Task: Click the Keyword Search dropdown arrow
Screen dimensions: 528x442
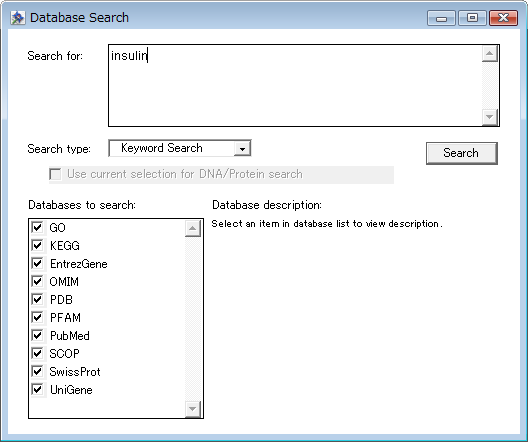Action: click(242, 148)
